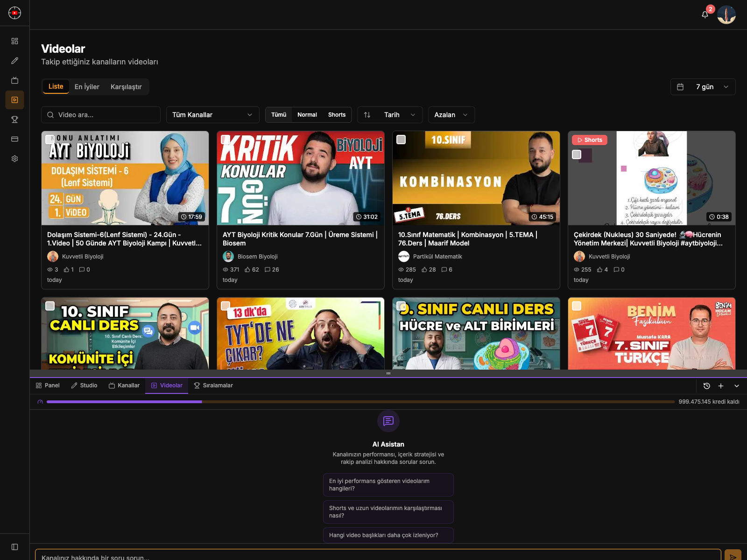Click the comment count icon on Kritik Konular video
747x560 pixels.
pos(268,270)
